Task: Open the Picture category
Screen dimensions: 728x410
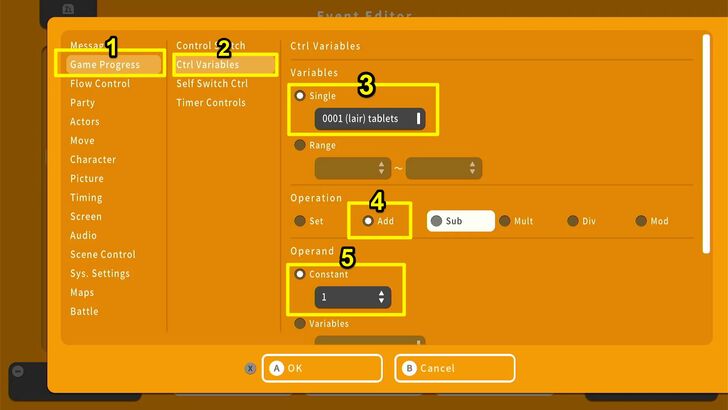Action: pyautogui.click(x=87, y=179)
